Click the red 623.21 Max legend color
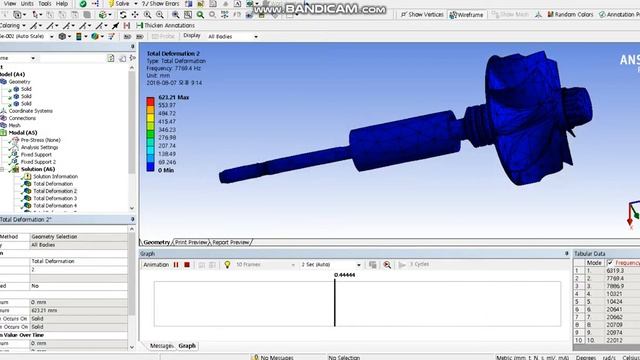The height and width of the screenshot is (360, 640). [150, 101]
